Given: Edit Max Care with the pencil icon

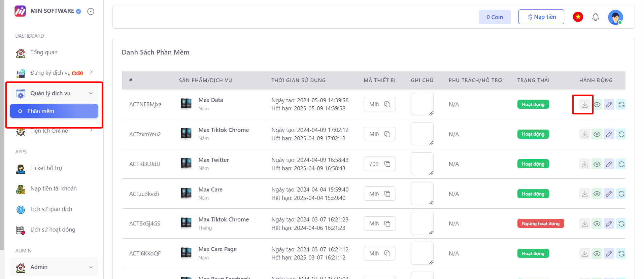Looking at the screenshot, I should [609, 194].
